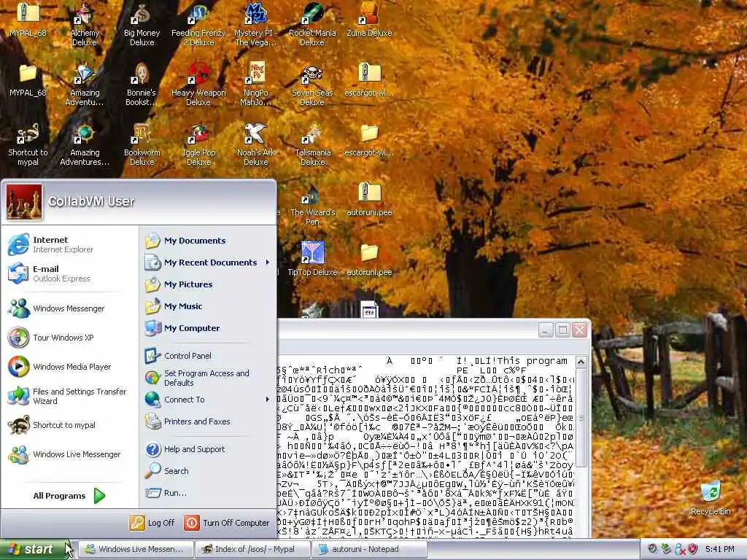Expand Connect To submenu
Image resolution: width=747 pixels, height=560 pixels.
point(208,400)
